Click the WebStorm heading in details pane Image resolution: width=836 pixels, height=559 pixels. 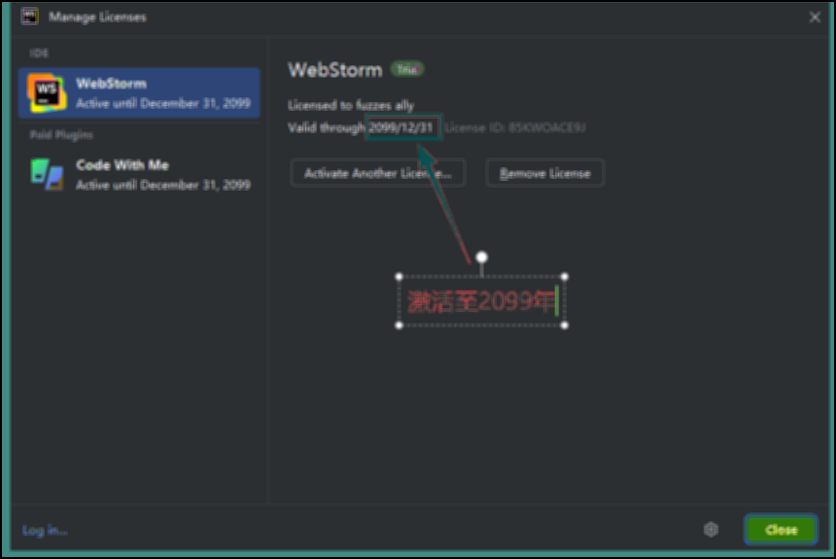[x=335, y=70]
